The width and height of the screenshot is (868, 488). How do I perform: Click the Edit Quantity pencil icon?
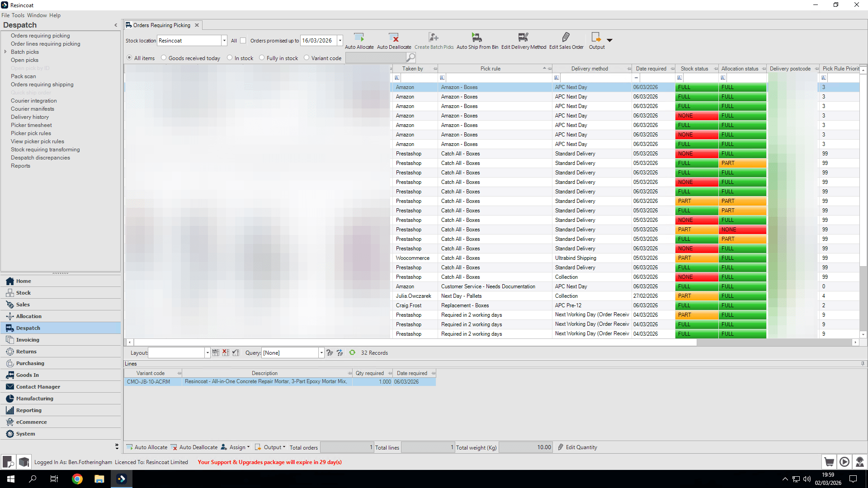point(561,447)
